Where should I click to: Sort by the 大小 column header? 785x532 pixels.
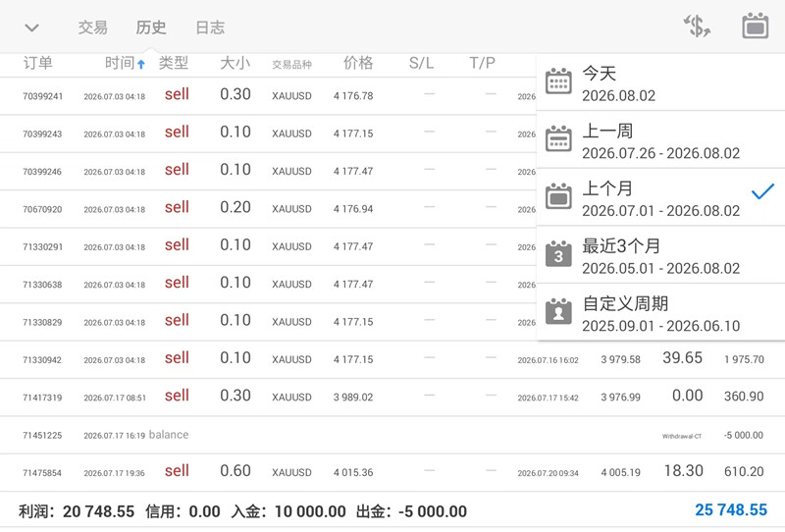point(235,63)
